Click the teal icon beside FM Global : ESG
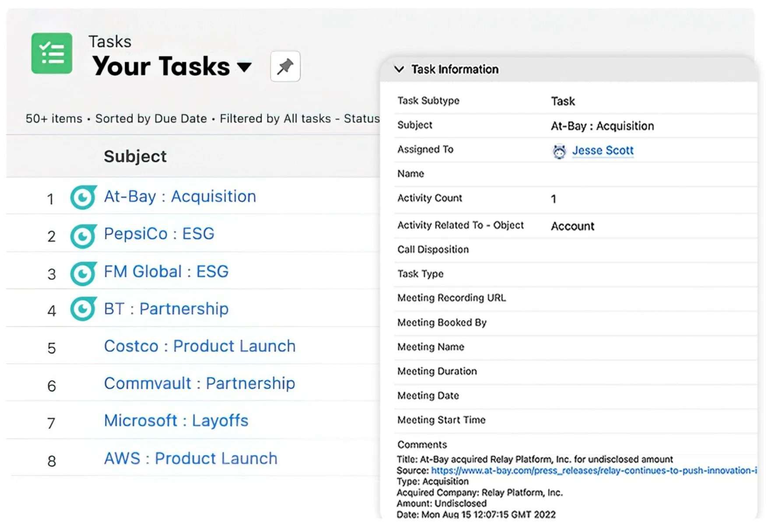 83,273
